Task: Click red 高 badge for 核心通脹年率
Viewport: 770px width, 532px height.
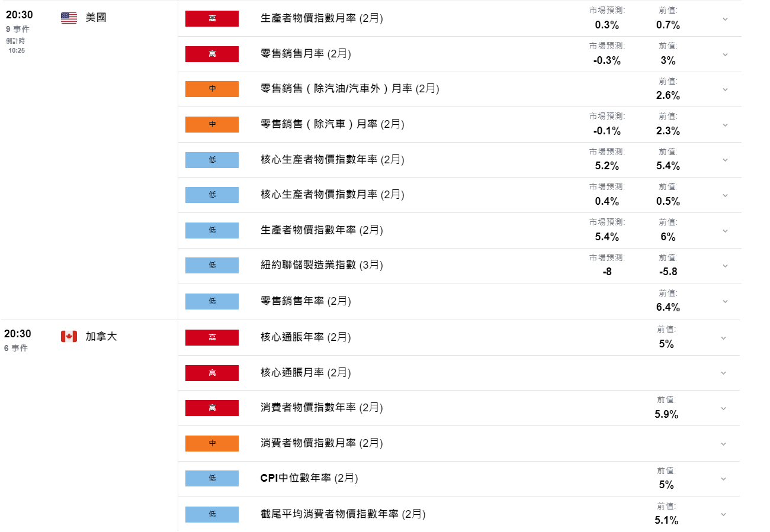Action: click(212, 337)
